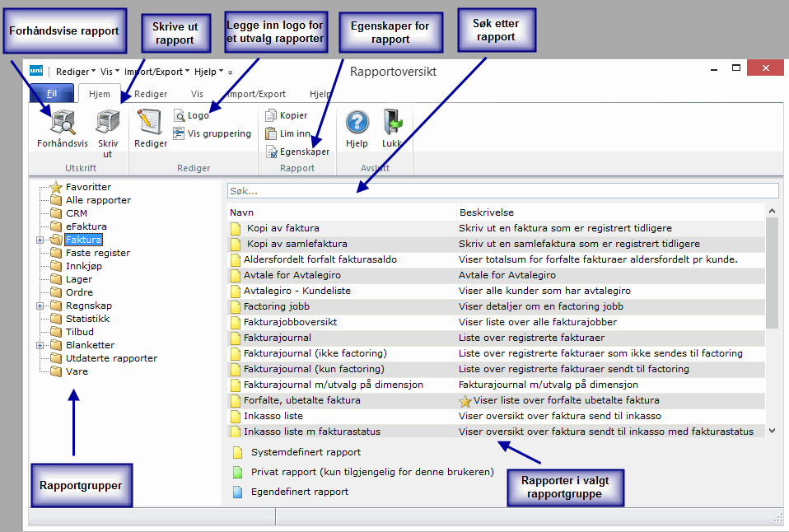The image size is (789, 532).
Task: Click the Søk search field
Action: [x=502, y=191]
